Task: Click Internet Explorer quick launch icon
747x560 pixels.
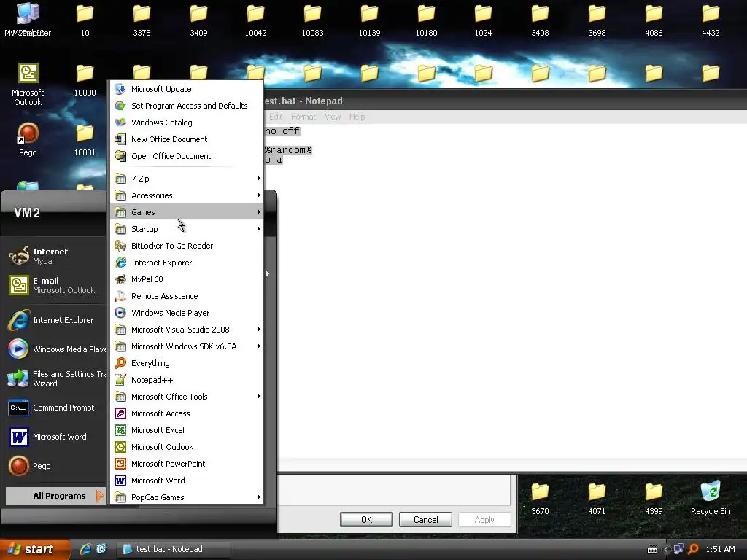Action: click(x=85, y=549)
